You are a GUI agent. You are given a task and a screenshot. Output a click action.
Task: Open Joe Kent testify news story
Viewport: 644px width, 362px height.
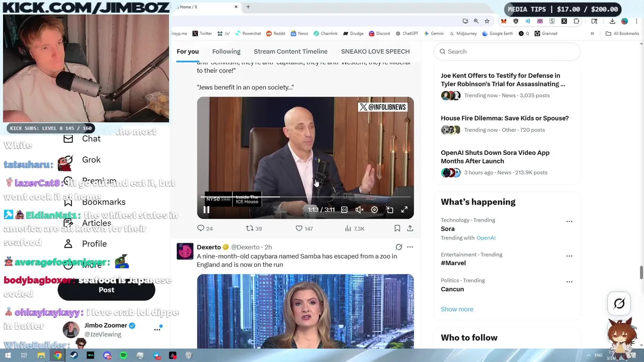point(503,79)
